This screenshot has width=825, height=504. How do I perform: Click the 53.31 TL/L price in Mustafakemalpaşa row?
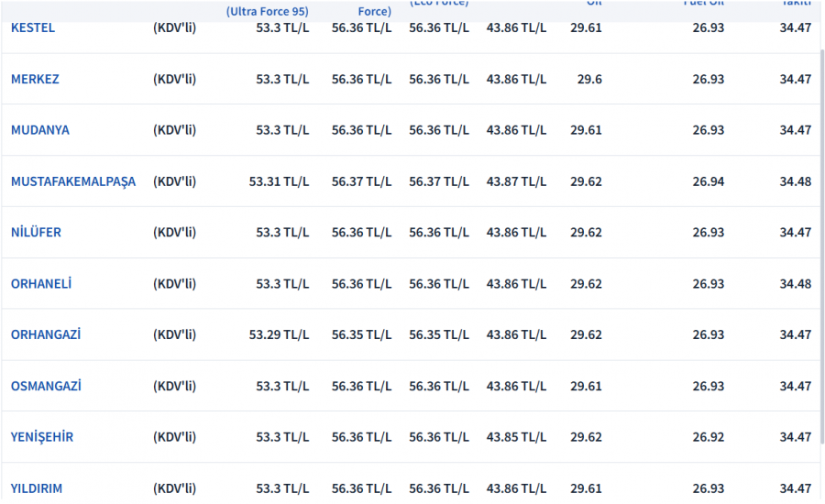(279, 181)
